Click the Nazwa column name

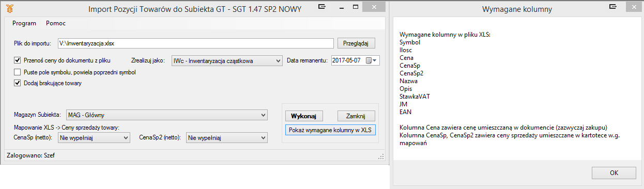coord(409,81)
